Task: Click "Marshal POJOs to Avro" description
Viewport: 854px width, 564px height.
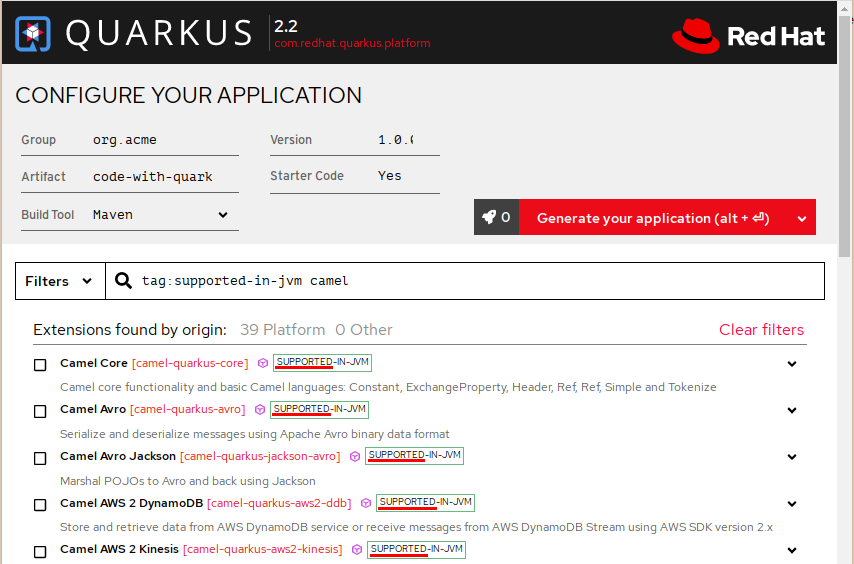Action: point(188,481)
